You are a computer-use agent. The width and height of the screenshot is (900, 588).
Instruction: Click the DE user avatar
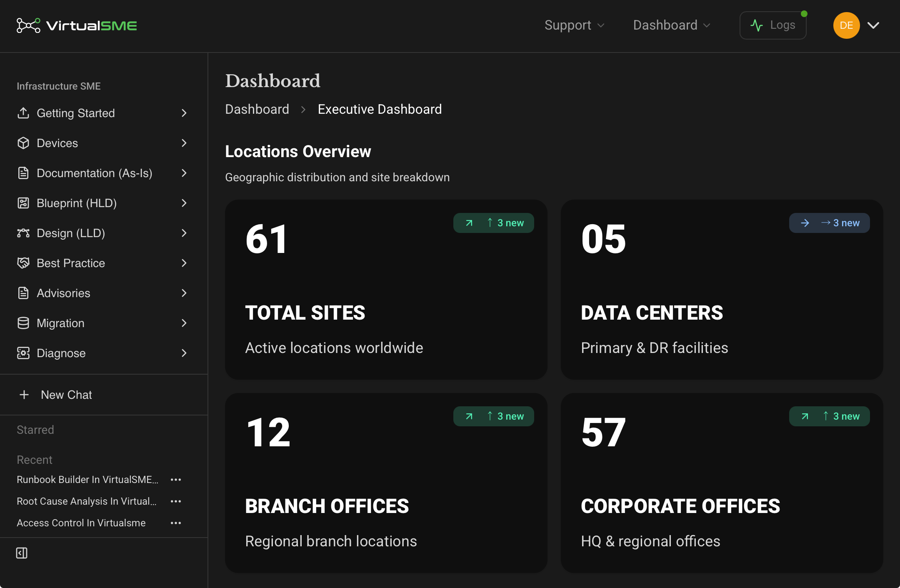[846, 25]
